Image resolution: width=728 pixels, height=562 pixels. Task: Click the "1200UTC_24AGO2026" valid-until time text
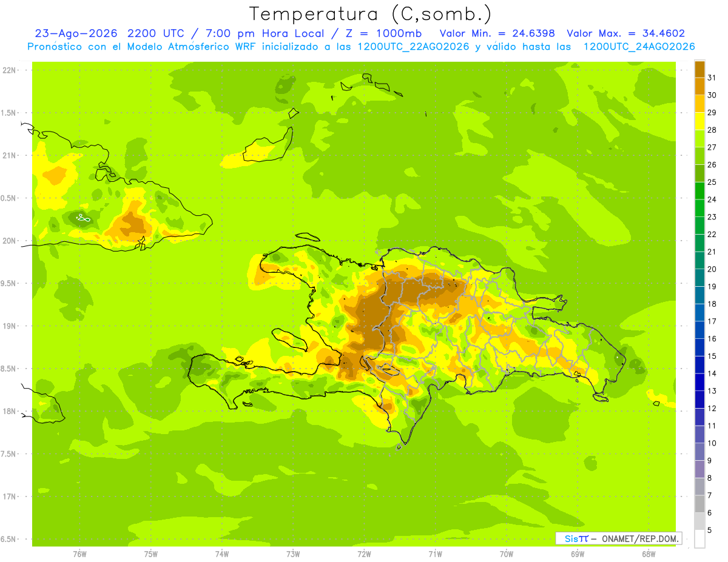click(x=639, y=47)
